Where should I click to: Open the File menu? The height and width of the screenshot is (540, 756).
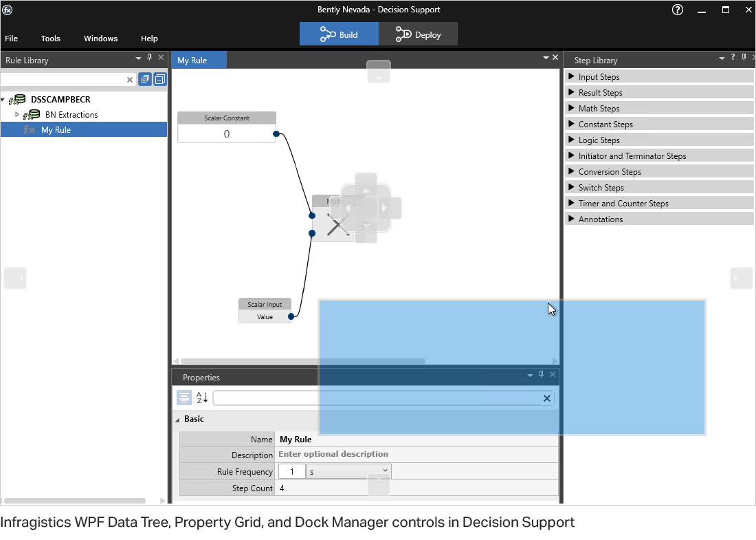12,39
